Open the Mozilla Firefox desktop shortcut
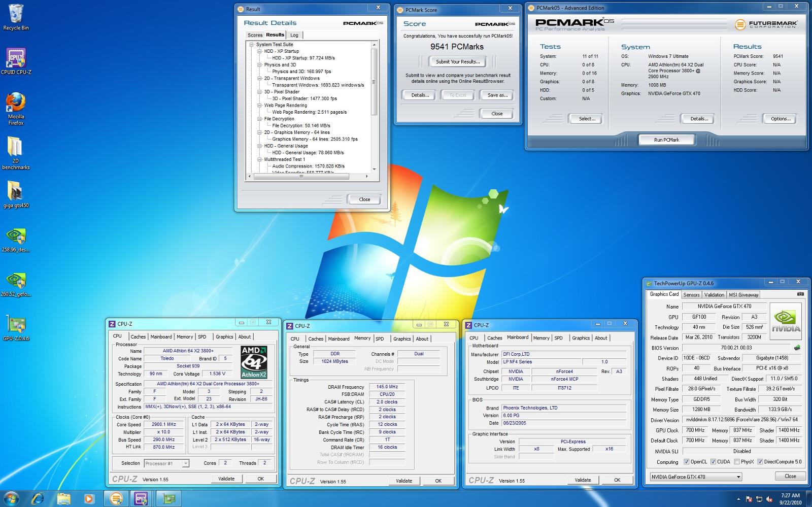Image resolution: width=812 pixels, height=507 pixels. [16, 109]
